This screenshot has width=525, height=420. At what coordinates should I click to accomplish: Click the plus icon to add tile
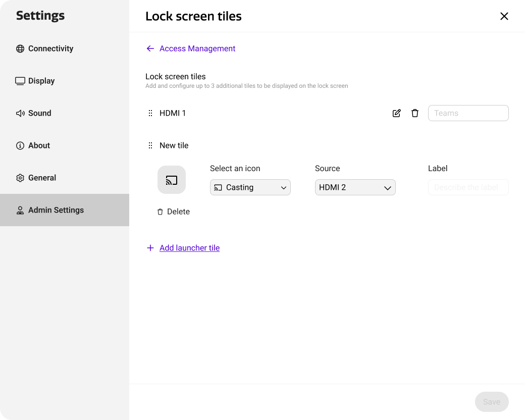pyautogui.click(x=150, y=248)
